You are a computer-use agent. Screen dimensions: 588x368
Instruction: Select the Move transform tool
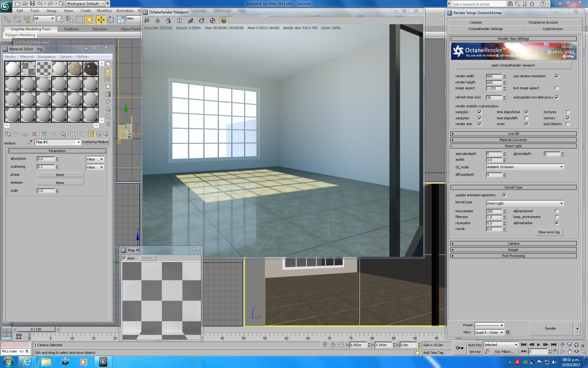click(101, 20)
